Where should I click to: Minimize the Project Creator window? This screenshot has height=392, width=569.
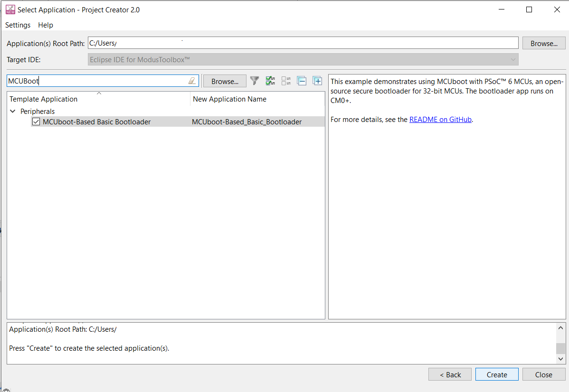point(502,9)
